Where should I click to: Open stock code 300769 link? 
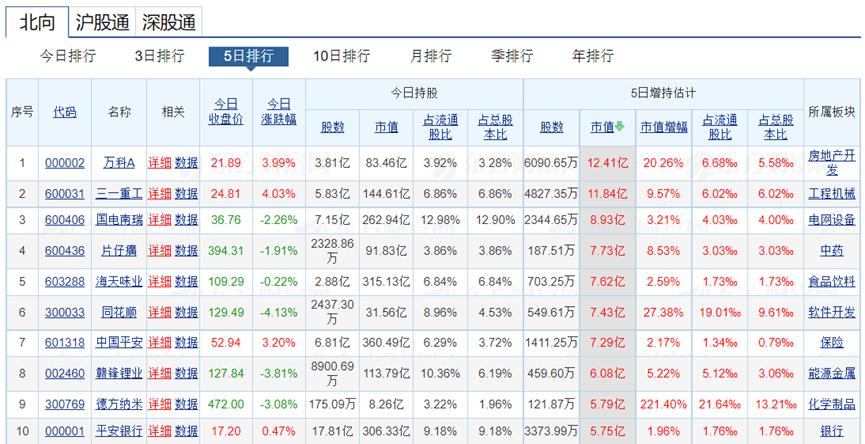65,404
